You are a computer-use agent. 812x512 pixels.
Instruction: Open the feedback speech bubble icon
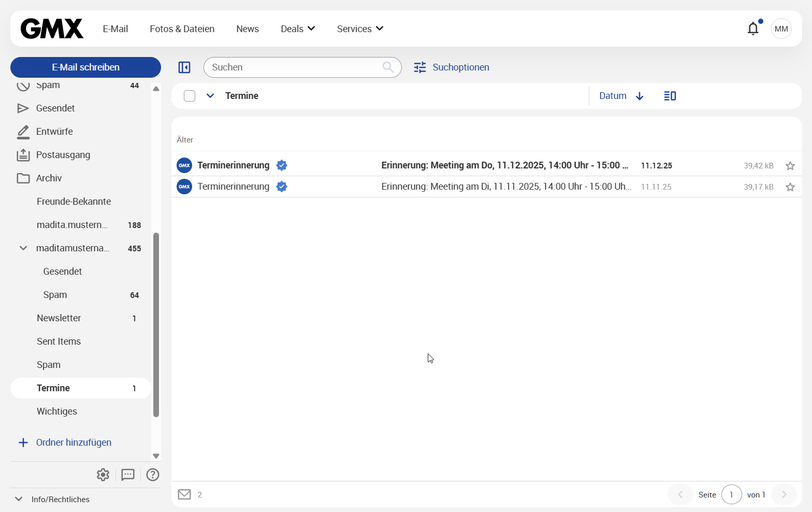point(128,475)
